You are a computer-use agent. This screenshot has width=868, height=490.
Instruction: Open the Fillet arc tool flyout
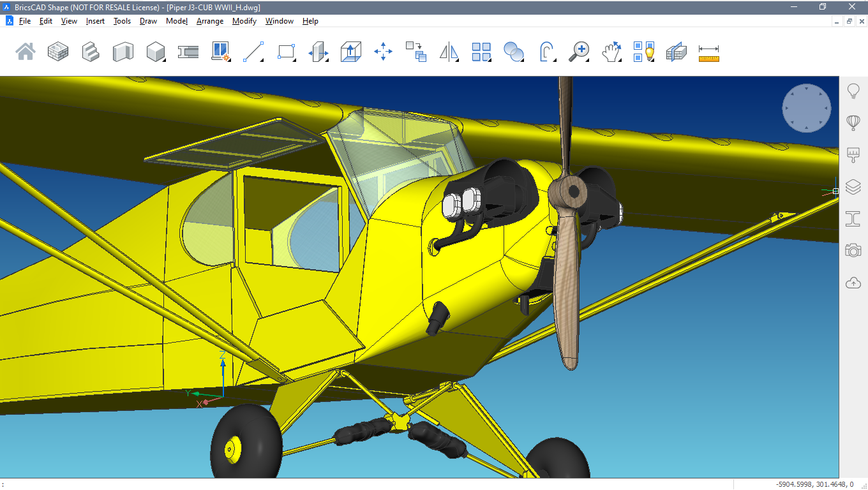[547, 52]
